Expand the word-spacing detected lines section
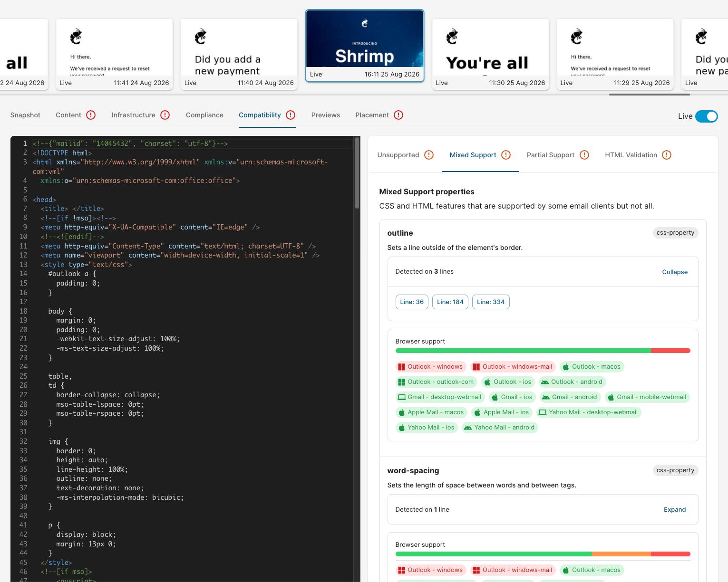728x582 pixels. click(x=675, y=509)
